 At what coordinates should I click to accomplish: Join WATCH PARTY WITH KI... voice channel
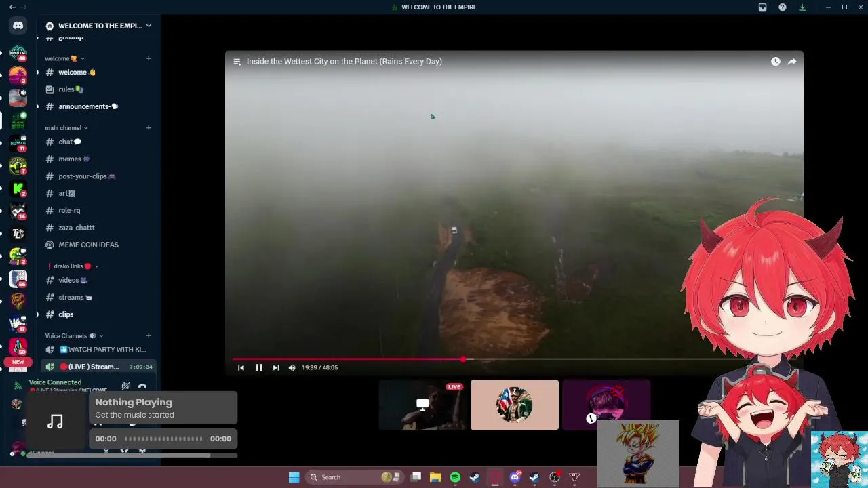pyautogui.click(x=98, y=350)
